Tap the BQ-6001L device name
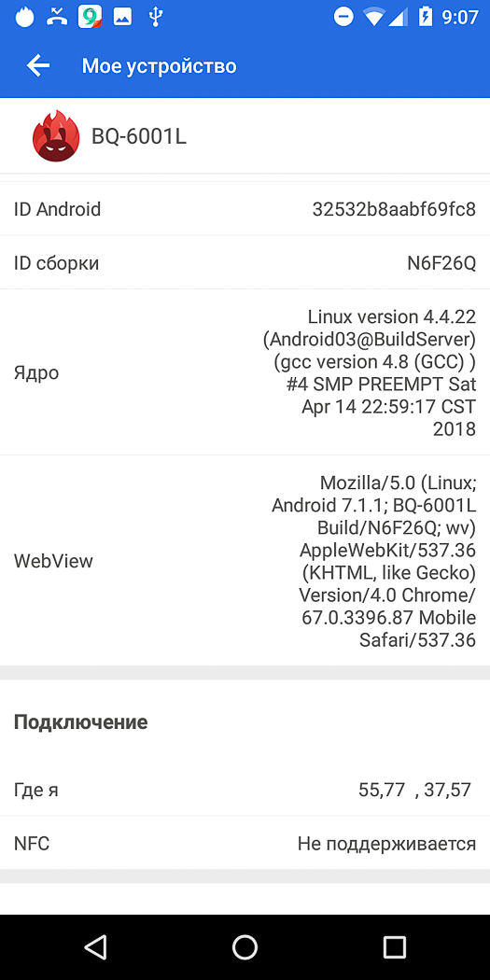The image size is (490, 980). pyautogui.click(x=139, y=136)
